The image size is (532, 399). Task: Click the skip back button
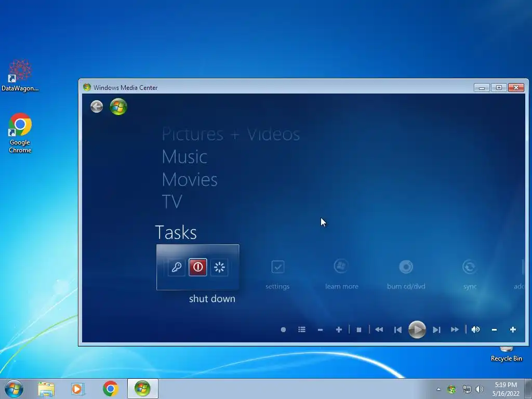click(397, 329)
